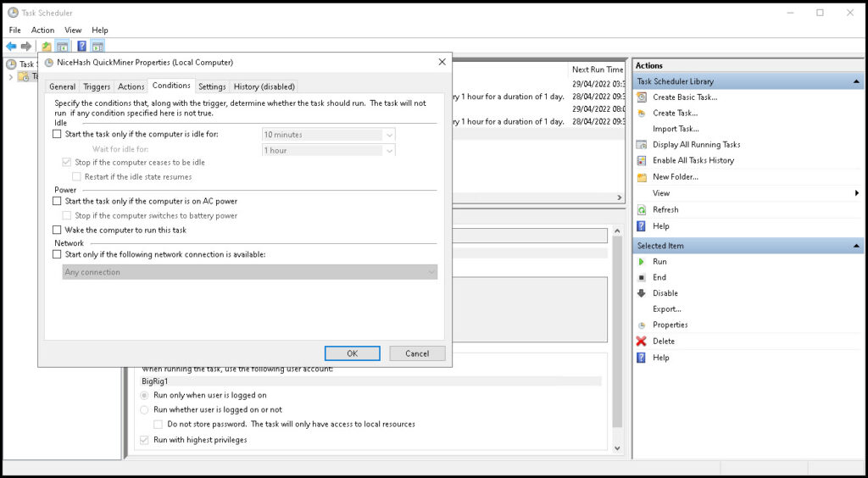Open the File menu

[15, 30]
